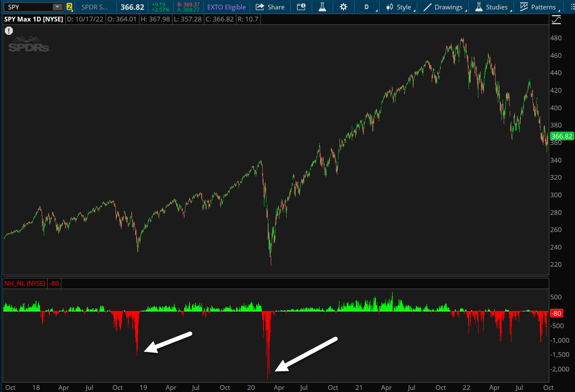Click the 220 price axis label

(556, 265)
